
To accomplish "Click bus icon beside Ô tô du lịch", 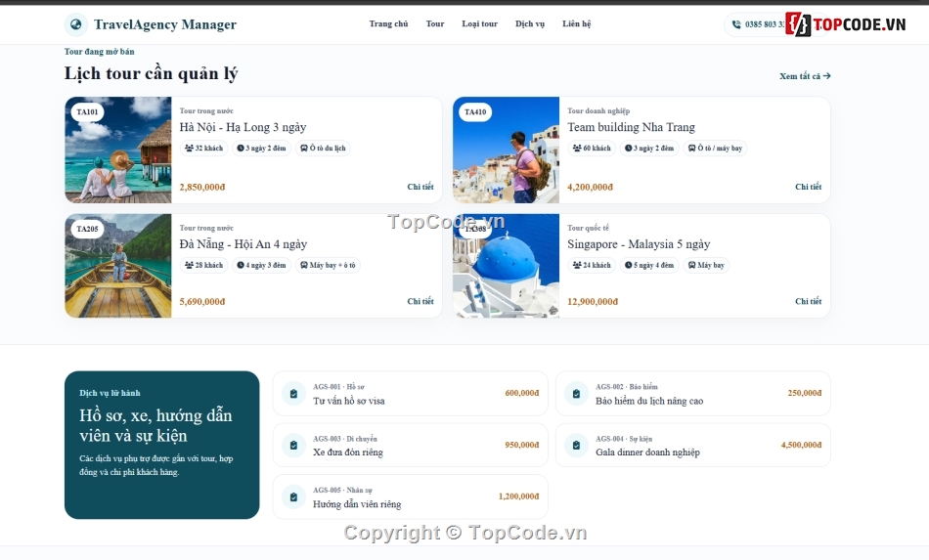I will 304,148.
